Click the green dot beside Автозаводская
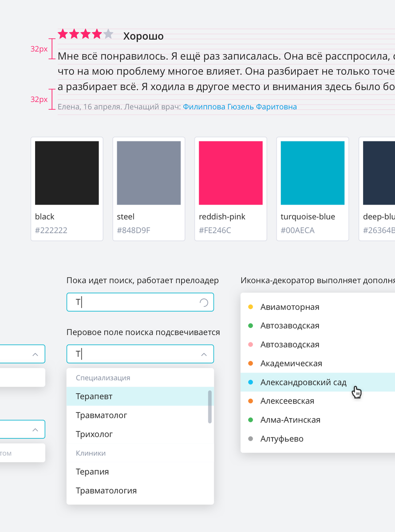The height and width of the screenshot is (532, 395). pos(250,326)
